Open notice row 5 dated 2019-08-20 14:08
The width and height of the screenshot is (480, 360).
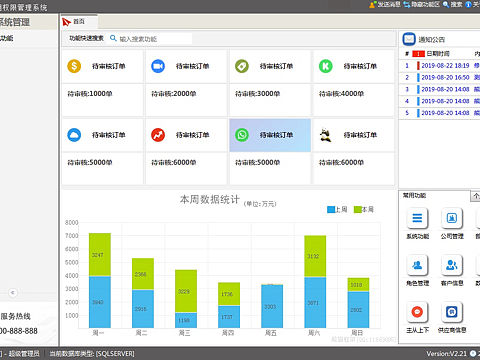pyautogui.click(x=440, y=113)
